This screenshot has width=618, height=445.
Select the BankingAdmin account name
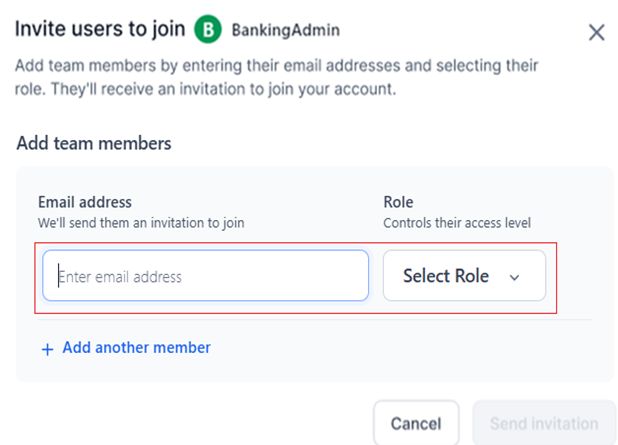point(285,31)
